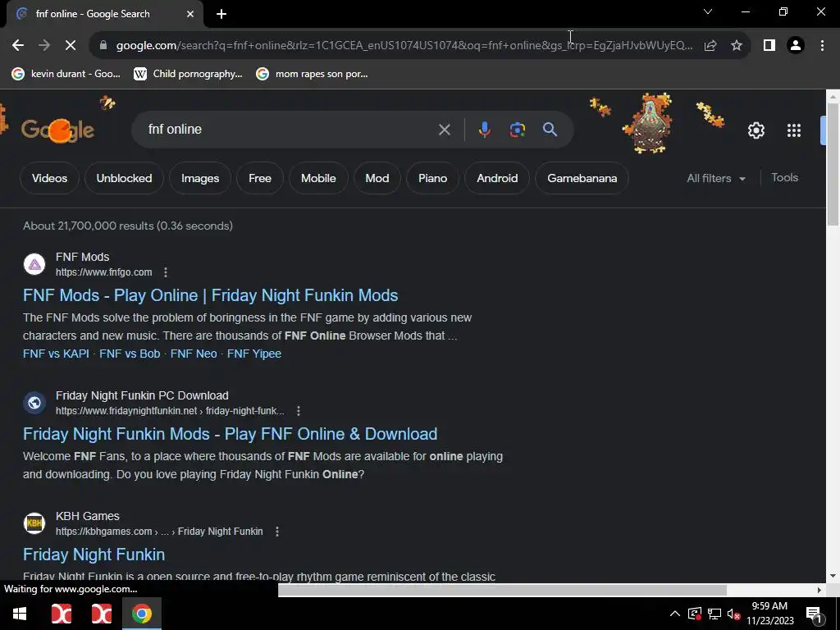Click the scroll-down arrow of the vertical scrollbar
Image resolution: width=840 pixels, height=630 pixels.
click(833, 576)
